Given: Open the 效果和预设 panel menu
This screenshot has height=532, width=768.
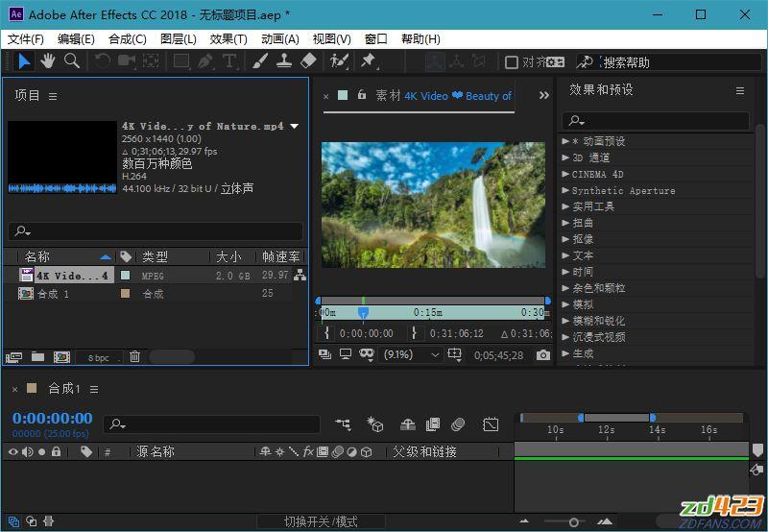Looking at the screenshot, I should (x=740, y=90).
